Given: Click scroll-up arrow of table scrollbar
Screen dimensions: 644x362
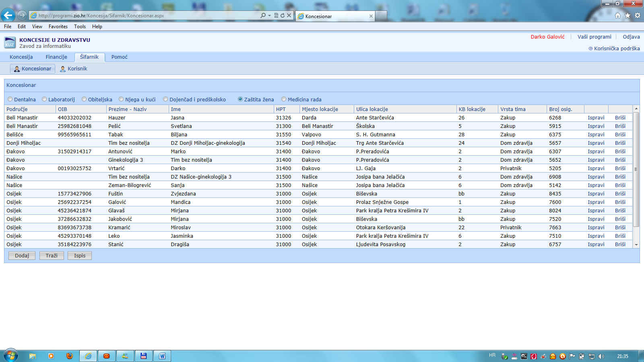Looking at the screenshot, I should 636,109.
